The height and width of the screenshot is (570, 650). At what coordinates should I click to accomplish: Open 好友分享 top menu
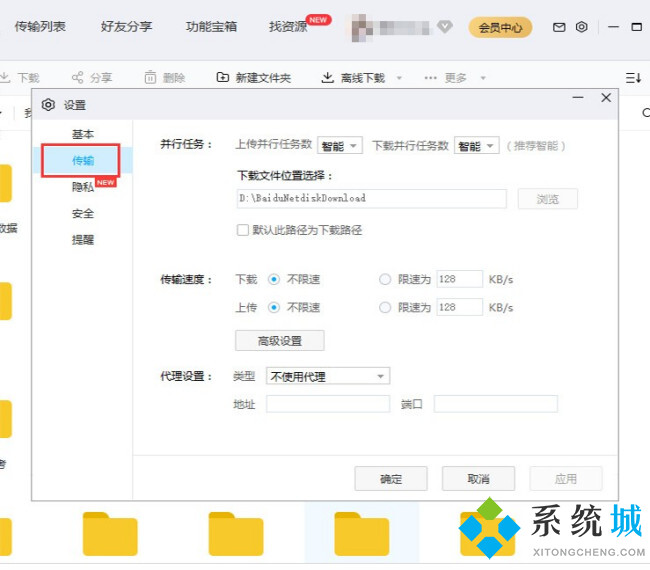(x=126, y=27)
